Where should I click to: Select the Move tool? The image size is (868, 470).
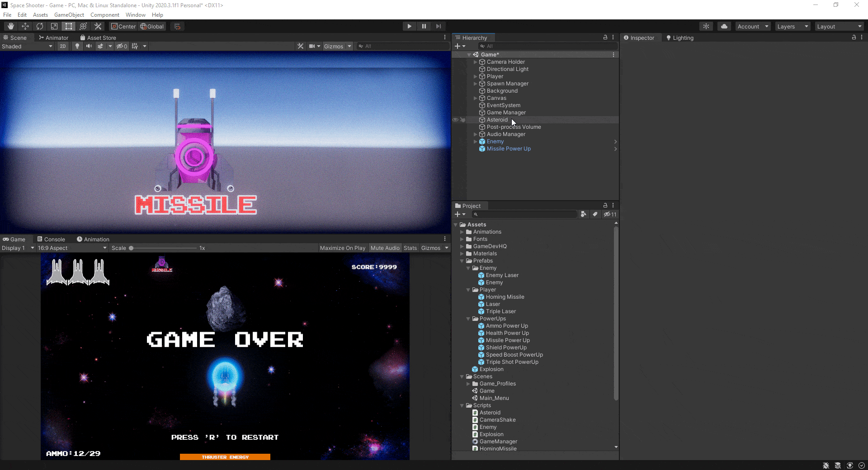coord(25,26)
